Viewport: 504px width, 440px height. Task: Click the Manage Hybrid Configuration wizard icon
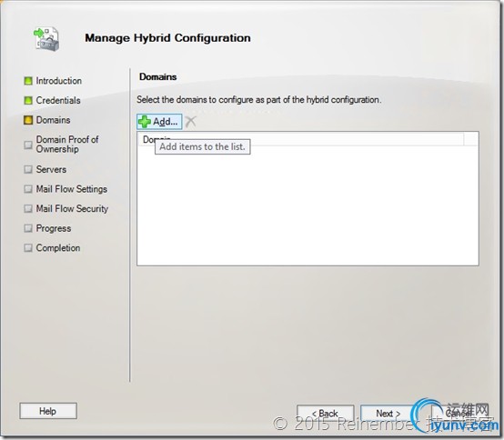(46, 39)
